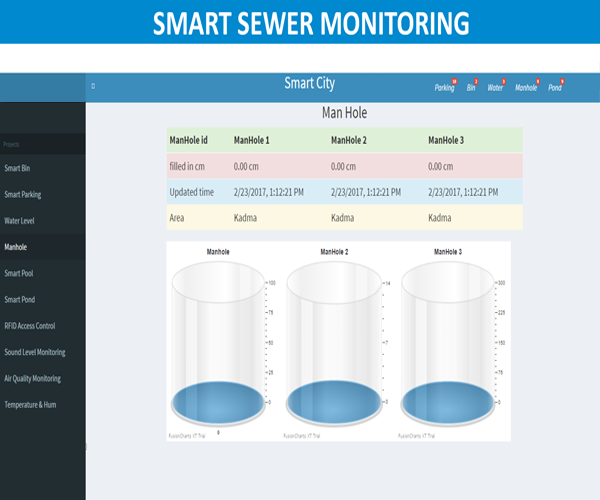
Task: Select Smart Bin in the sidebar
Action: (17, 168)
